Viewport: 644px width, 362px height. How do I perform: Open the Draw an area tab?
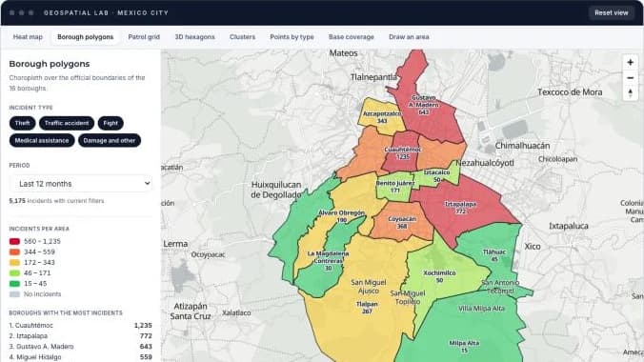click(409, 37)
